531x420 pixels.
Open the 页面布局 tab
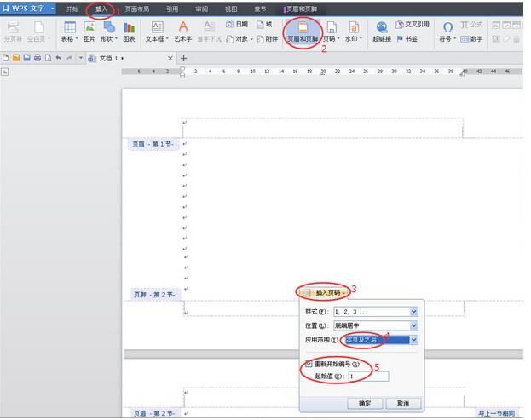tap(137, 9)
